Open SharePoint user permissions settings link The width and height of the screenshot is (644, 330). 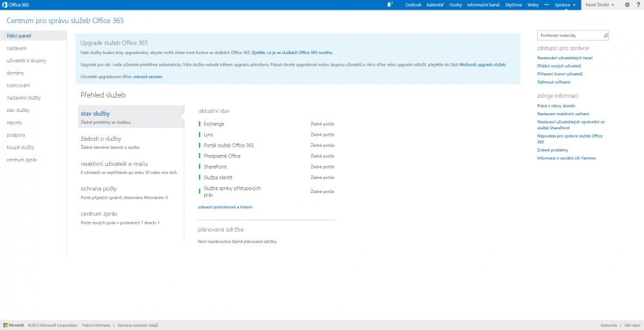click(x=571, y=125)
